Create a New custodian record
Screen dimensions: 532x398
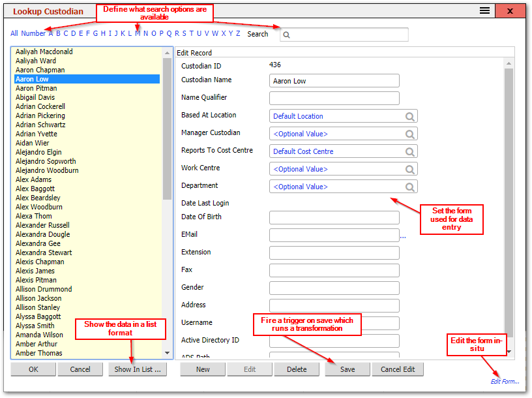(x=202, y=369)
